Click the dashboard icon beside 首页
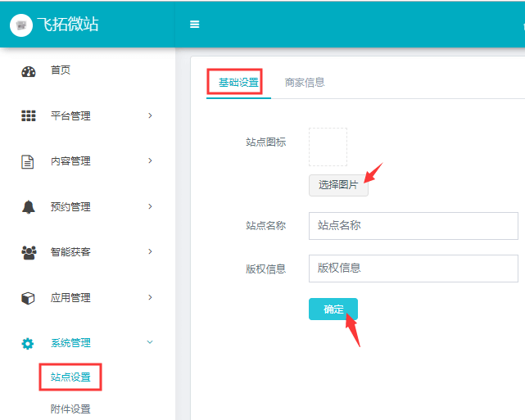The height and width of the screenshot is (420, 525). click(x=29, y=71)
